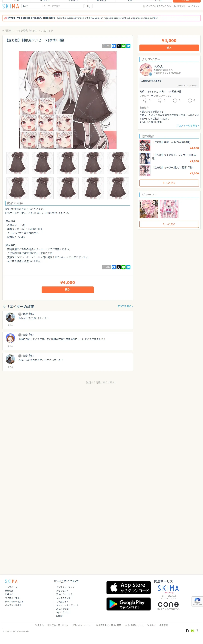Select last expression thumbnail in the bottom row
Image resolution: width=203 pixels, height=644 pixels.
pyautogui.click(x=118, y=188)
